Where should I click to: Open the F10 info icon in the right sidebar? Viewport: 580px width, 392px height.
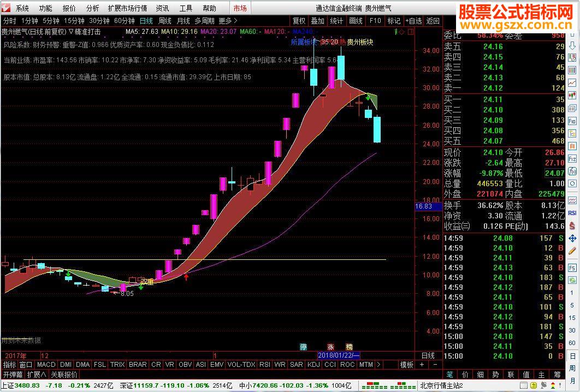click(x=572, y=121)
